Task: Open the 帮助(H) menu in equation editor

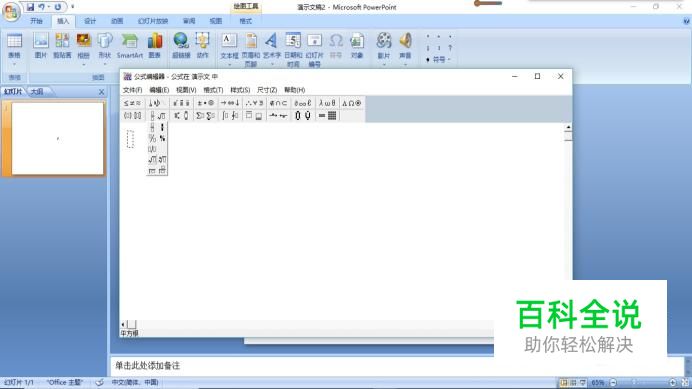Action: click(x=294, y=90)
